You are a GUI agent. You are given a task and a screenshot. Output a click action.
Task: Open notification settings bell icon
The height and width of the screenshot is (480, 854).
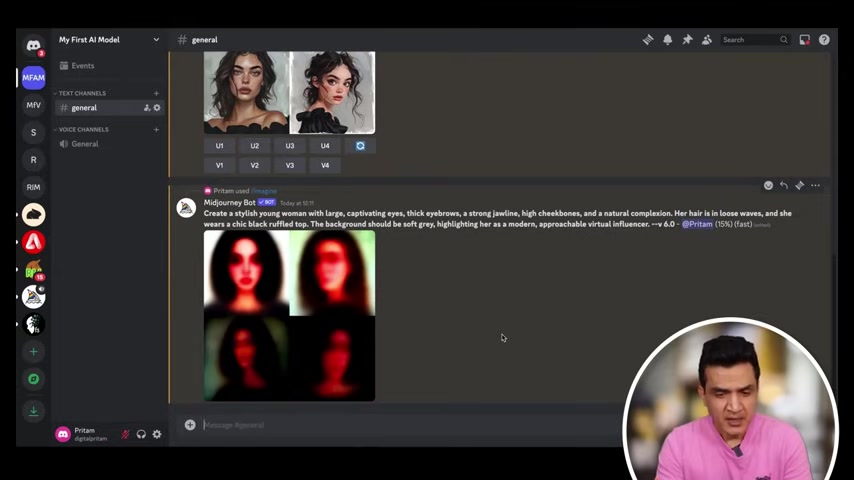click(x=667, y=40)
